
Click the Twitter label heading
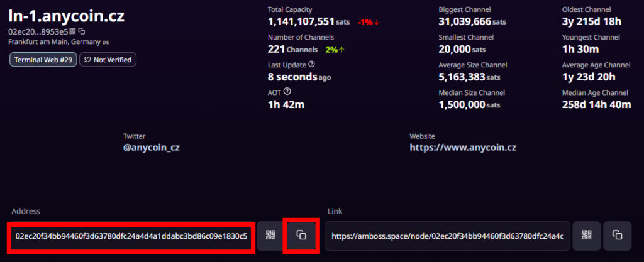tap(135, 136)
